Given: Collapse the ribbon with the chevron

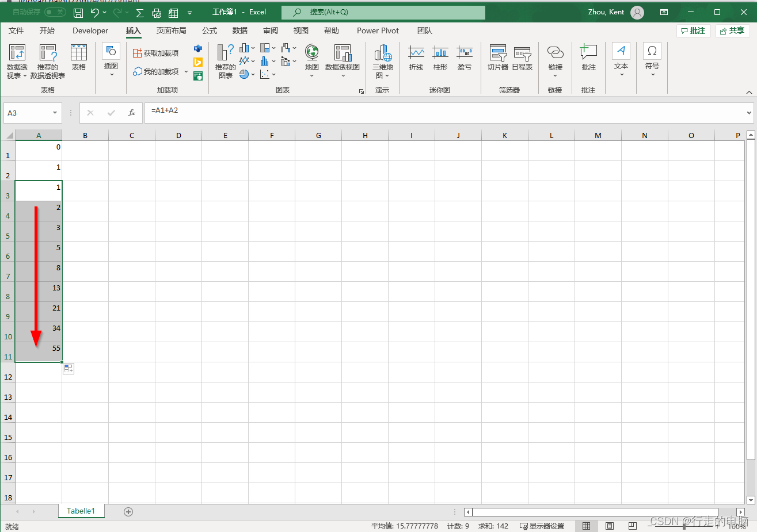Looking at the screenshot, I should pyautogui.click(x=749, y=92).
